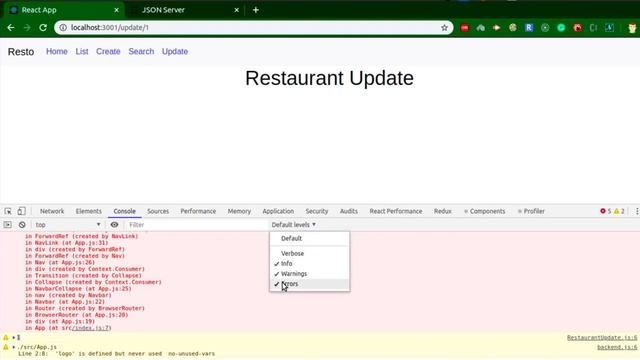The width and height of the screenshot is (640, 360).
Task: Open the orange arrow extension icon
Action: pos(497,28)
